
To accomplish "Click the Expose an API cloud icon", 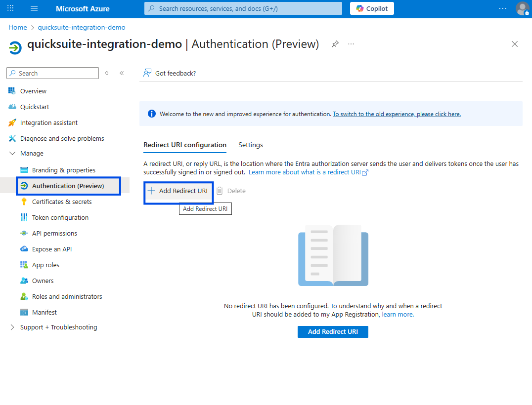I will point(24,249).
